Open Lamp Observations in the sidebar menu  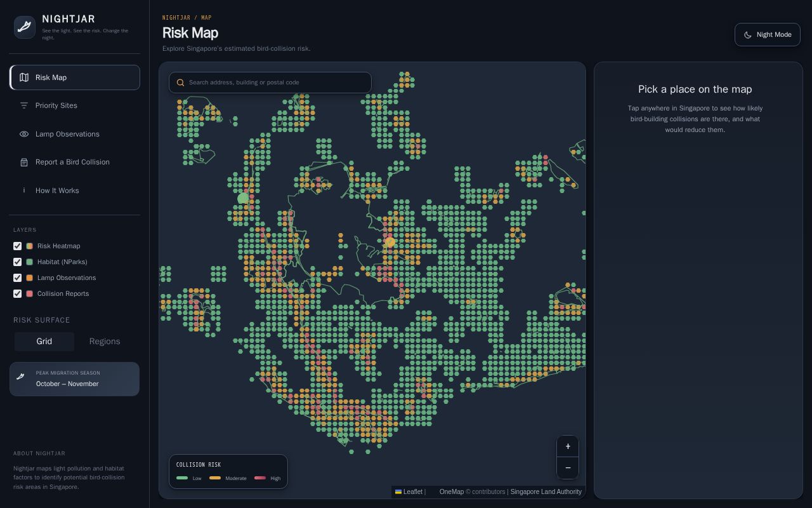(x=75, y=134)
